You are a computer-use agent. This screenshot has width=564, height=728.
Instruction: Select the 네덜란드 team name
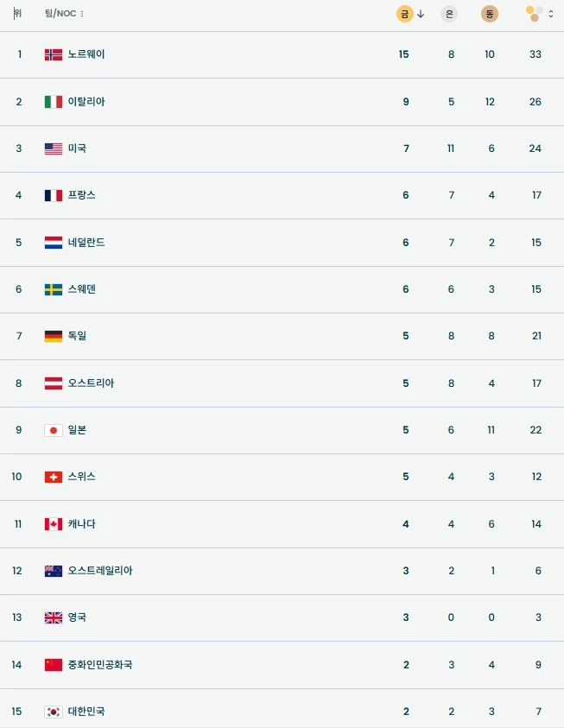(86, 243)
